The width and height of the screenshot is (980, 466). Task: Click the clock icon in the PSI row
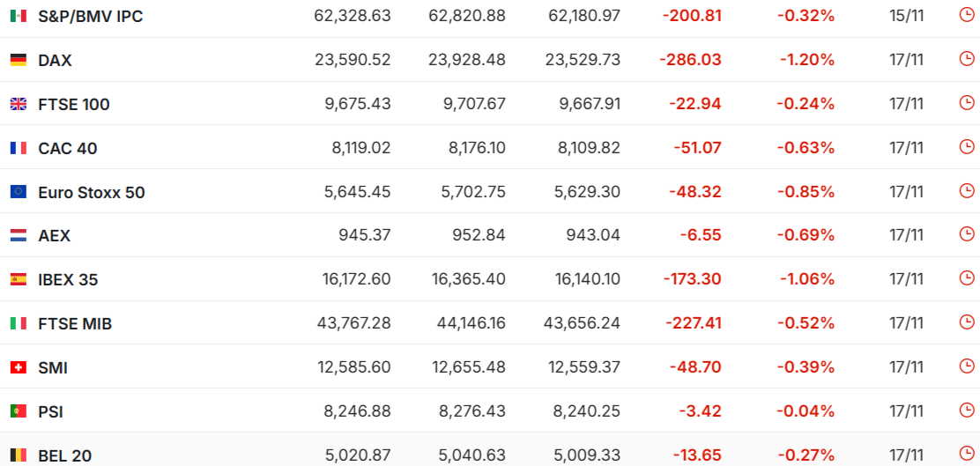966,411
